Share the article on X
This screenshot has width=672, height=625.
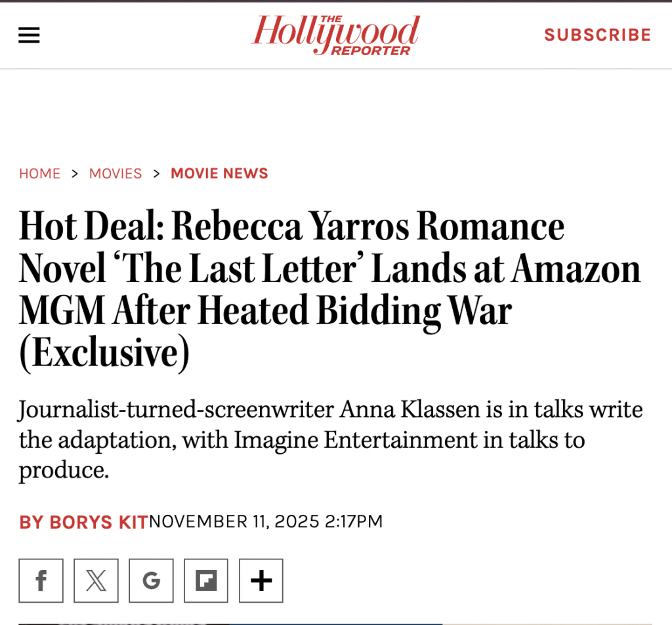click(x=96, y=580)
